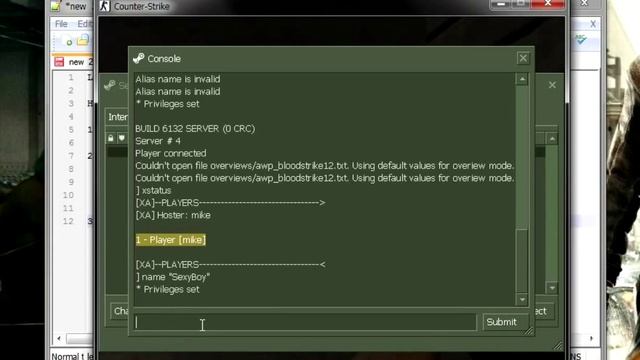Image resolution: width=640 pixels, height=360 pixels.
Task: Close the server browser dialog behind Console
Action: click(x=552, y=85)
